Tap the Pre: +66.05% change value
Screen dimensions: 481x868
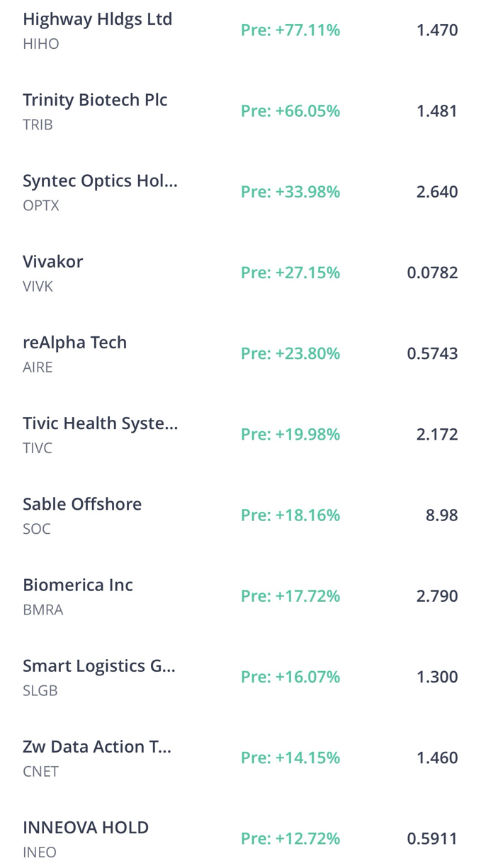click(290, 111)
